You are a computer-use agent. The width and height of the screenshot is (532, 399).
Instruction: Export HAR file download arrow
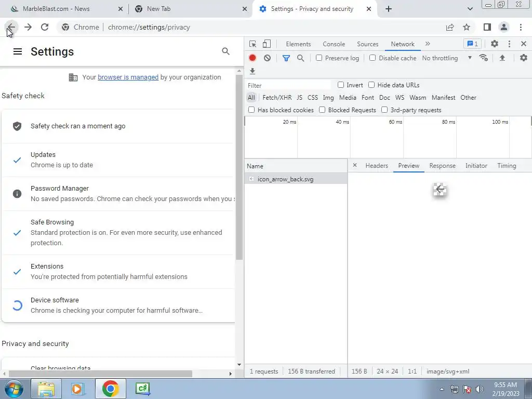tap(252, 71)
